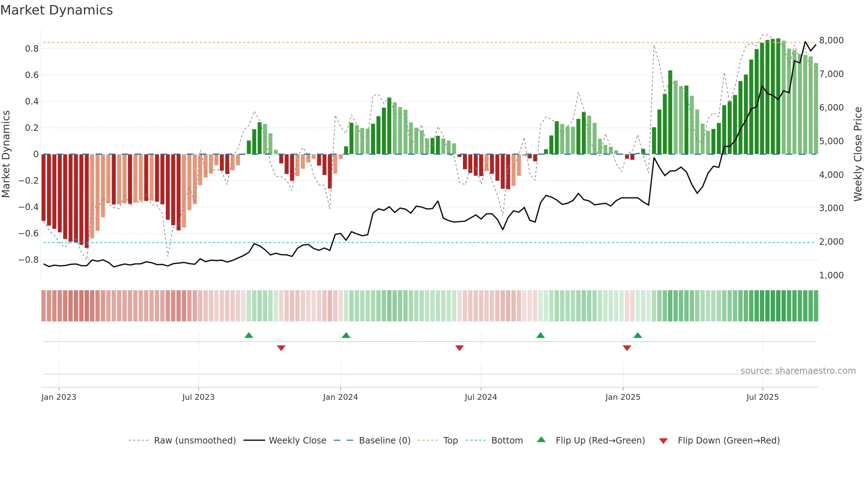Screen dimensions: 868x488
Task: Toggle the Top legend entry
Action: pos(438,440)
